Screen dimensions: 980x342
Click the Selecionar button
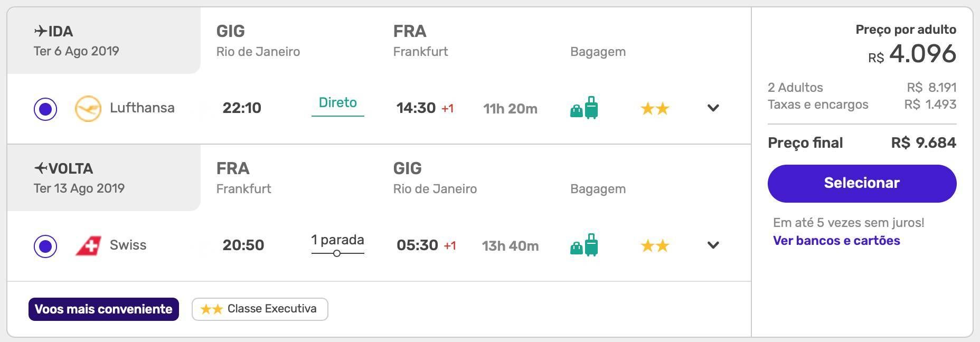(x=862, y=183)
